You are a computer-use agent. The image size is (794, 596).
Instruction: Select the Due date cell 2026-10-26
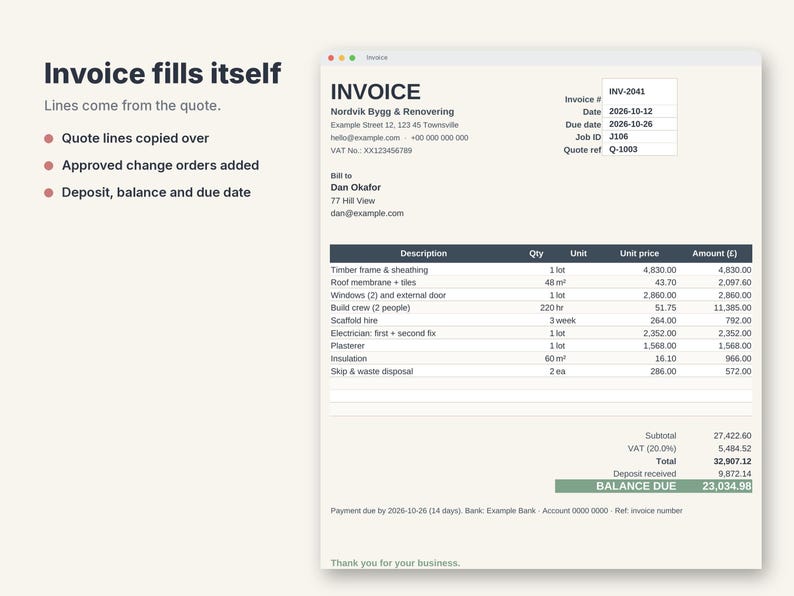coord(640,124)
